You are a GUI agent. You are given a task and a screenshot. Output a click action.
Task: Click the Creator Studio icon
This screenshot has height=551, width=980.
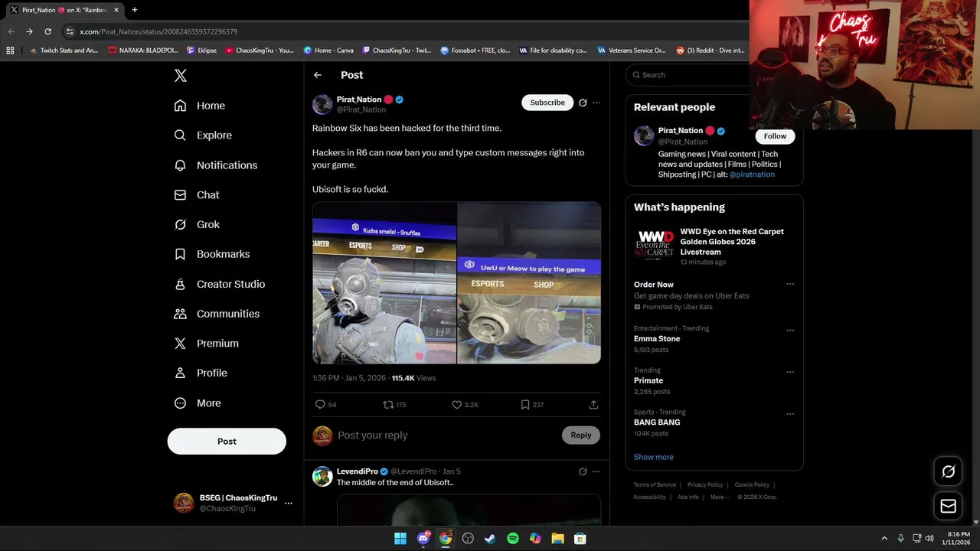[180, 284]
